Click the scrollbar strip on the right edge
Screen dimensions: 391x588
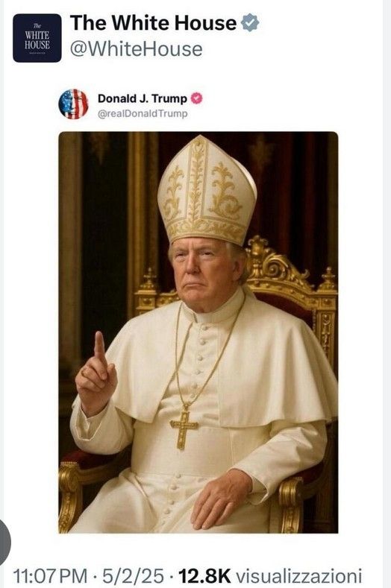[387, 294]
